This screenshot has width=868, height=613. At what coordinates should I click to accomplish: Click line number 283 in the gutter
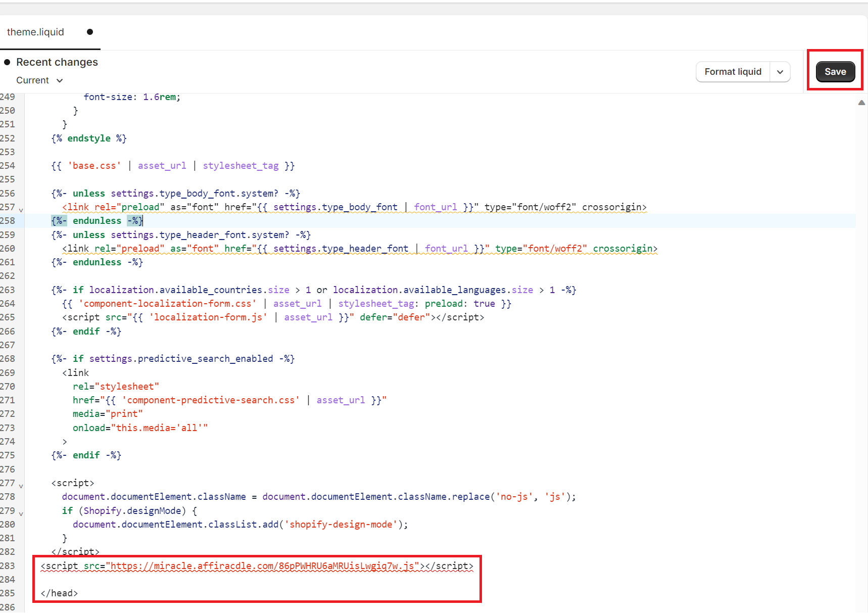click(8, 566)
